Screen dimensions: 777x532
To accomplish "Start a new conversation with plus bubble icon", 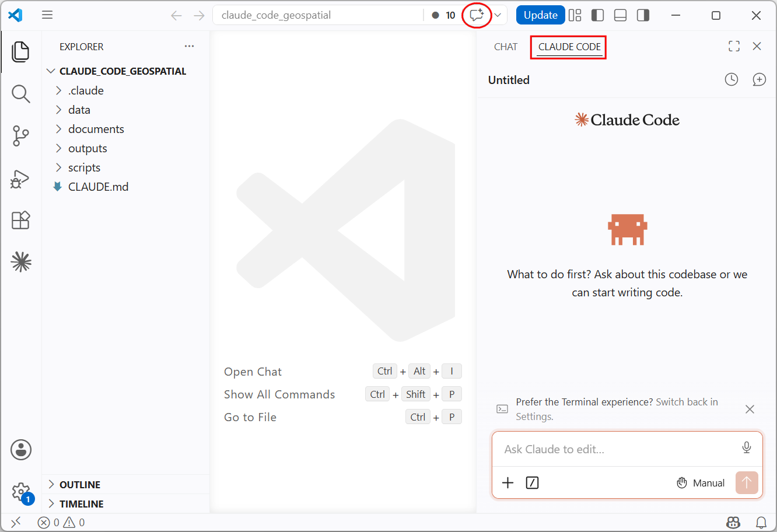I will tap(759, 79).
